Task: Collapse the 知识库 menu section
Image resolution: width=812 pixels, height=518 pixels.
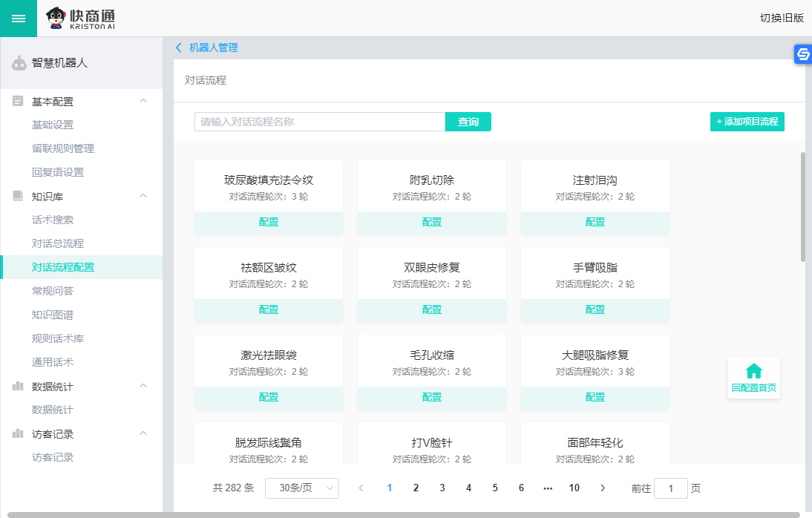Action: click(x=143, y=196)
